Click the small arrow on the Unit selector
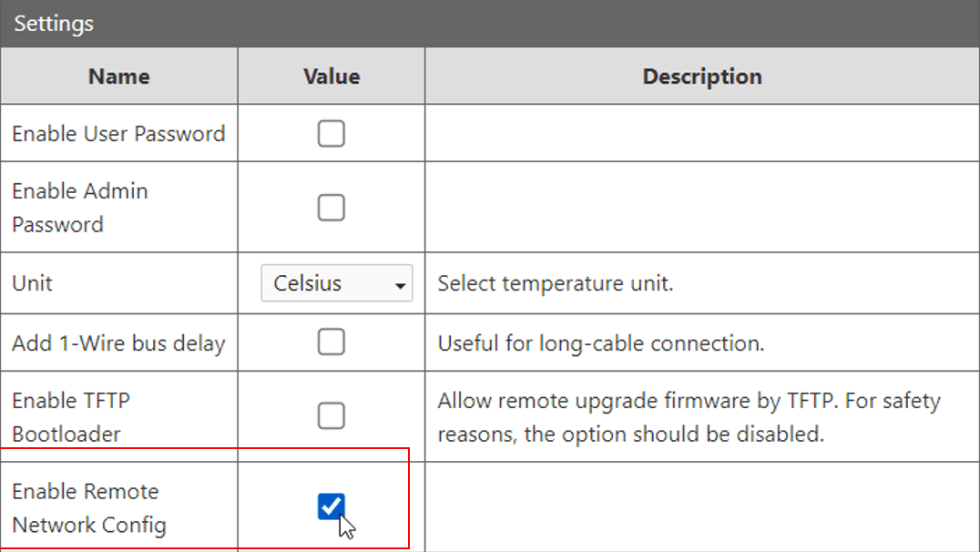 coord(400,286)
